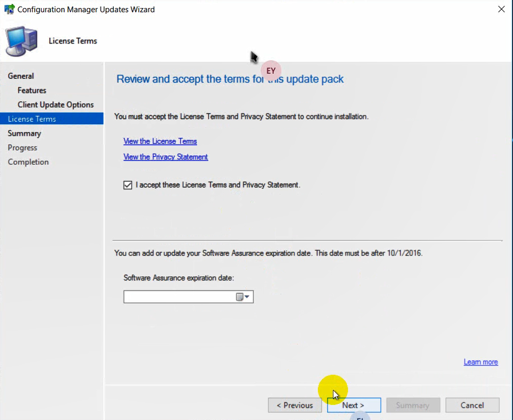Go back with the Previous button
The image size is (513, 420).
[x=295, y=405]
